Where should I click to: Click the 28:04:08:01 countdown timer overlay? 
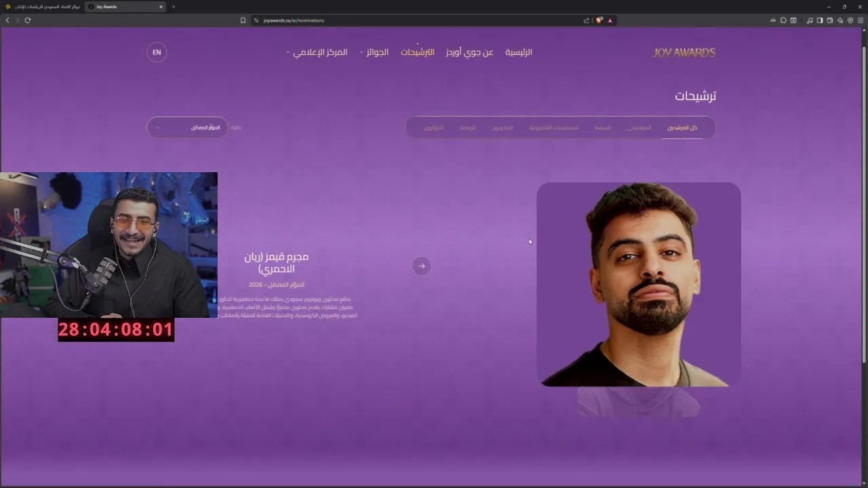point(116,329)
